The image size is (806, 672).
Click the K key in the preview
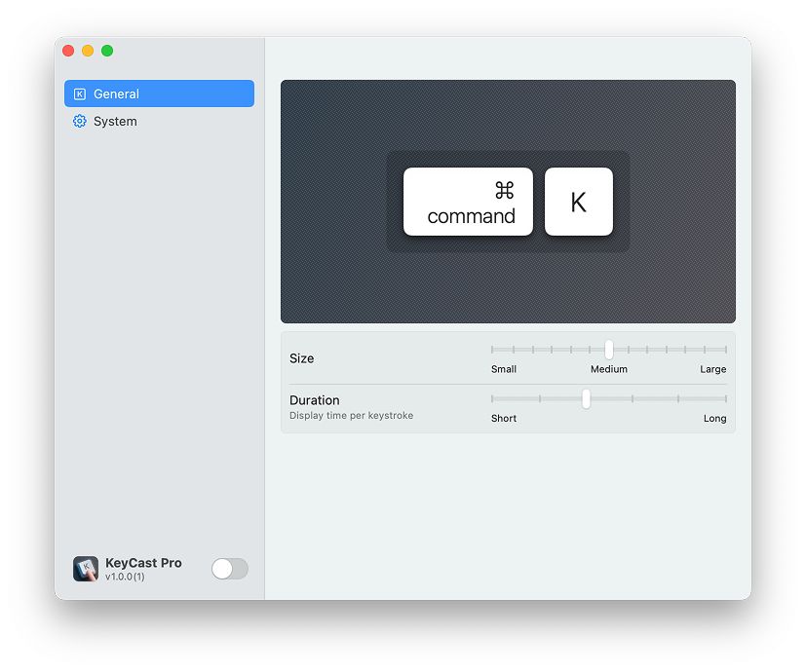tap(579, 202)
